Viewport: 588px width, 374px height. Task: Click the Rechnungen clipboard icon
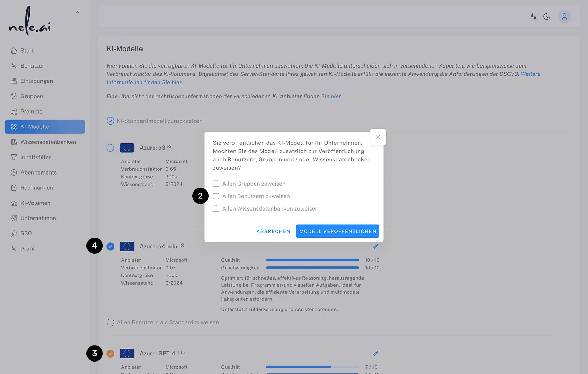tap(14, 188)
